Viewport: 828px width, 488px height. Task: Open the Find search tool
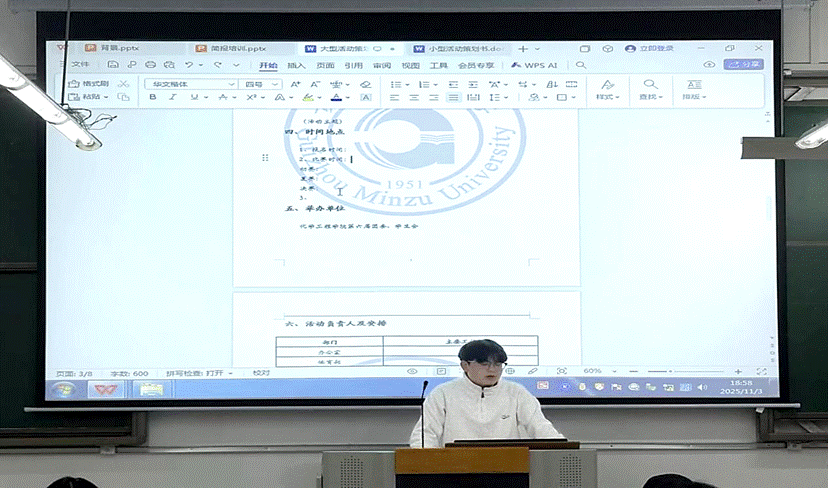tap(650, 89)
